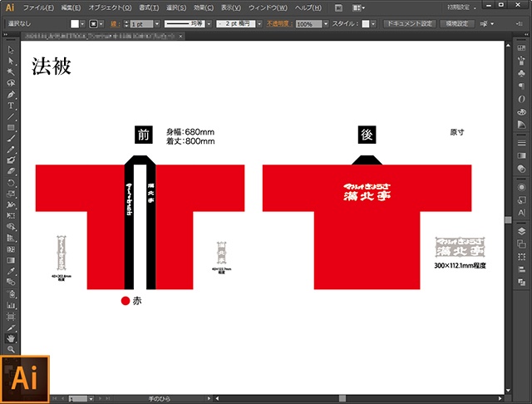Click the fill color swatch in control bar
532x404 pixels.
75,24
